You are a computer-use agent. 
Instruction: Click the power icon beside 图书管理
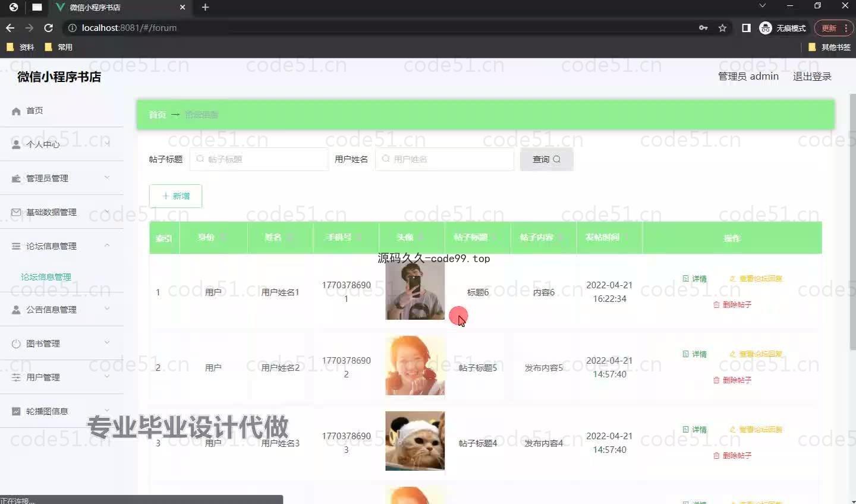[16, 344]
